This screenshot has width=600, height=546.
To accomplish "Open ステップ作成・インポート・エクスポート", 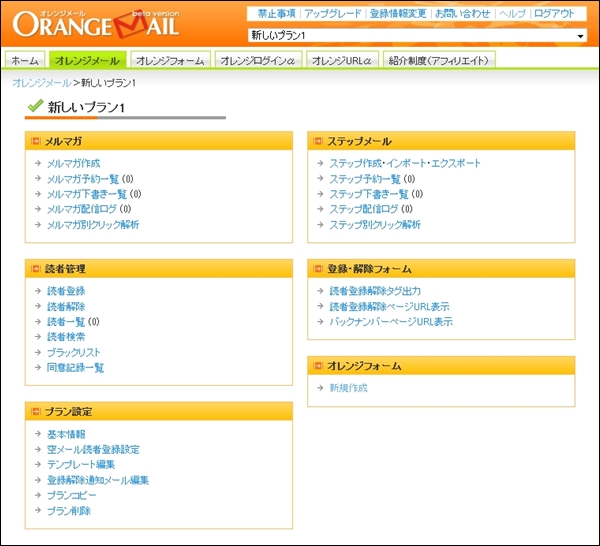I will pyautogui.click(x=405, y=163).
